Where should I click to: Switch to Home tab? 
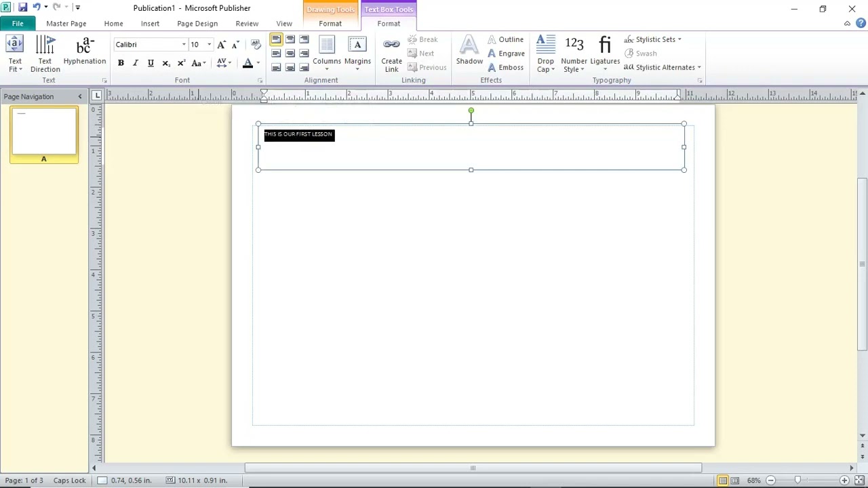point(114,24)
